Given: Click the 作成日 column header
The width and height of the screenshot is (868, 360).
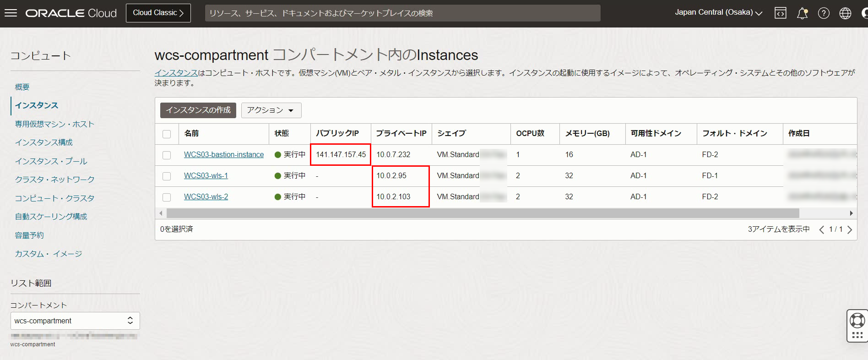Looking at the screenshot, I should click(x=799, y=133).
